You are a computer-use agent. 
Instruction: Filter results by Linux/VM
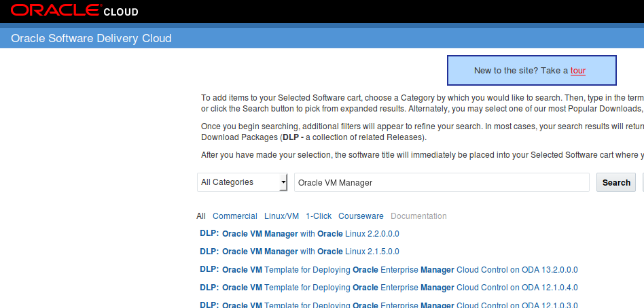click(281, 216)
